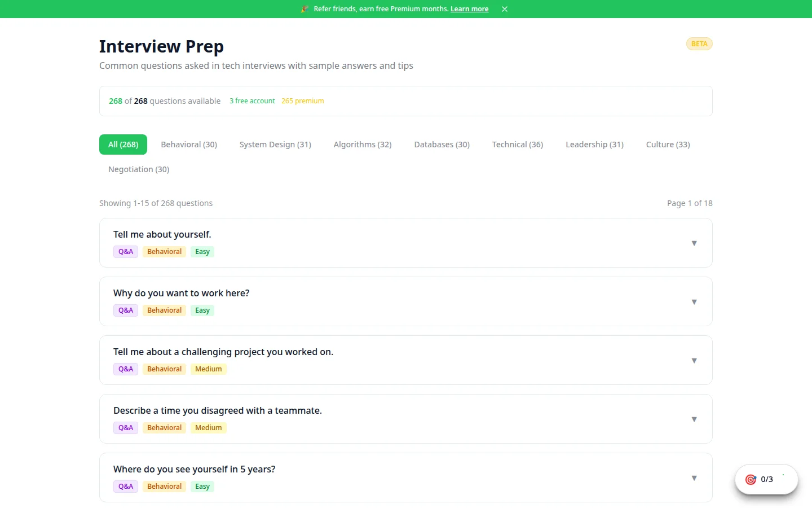The width and height of the screenshot is (812, 508).
Task: Click 'Where do you see yourself' title
Action: (x=195, y=469)
